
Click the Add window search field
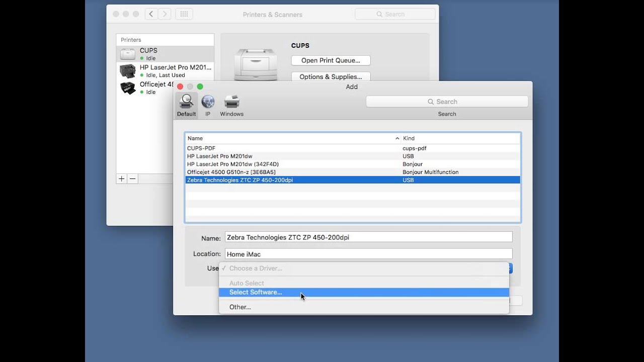click(447, 102)
